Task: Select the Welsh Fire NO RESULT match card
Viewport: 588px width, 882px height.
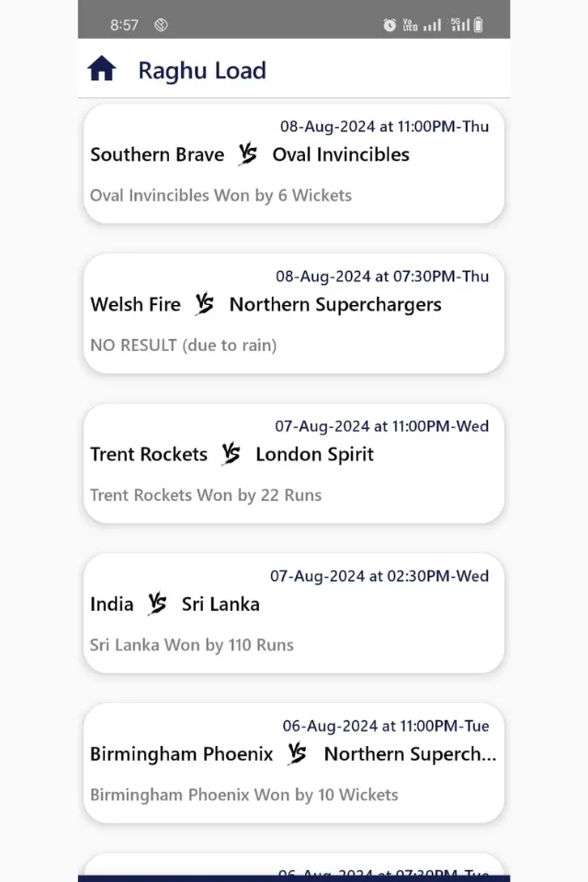Action: (x=293, y=313)
